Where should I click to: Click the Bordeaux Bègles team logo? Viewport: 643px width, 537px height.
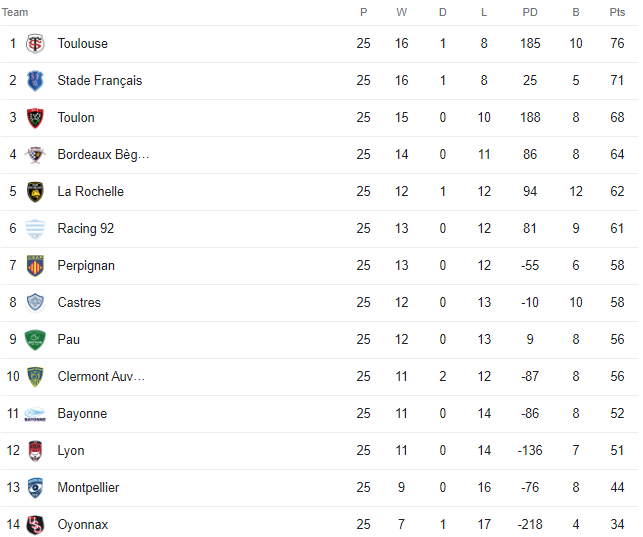point(35,155)
